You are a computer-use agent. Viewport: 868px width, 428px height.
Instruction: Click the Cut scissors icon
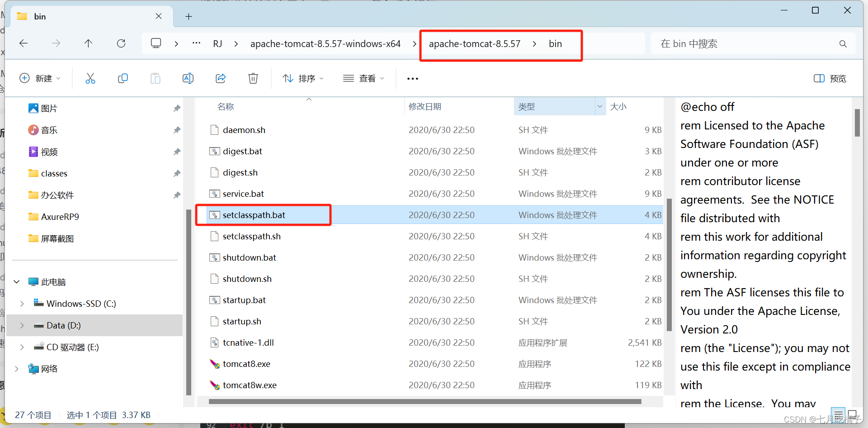[90, 78]
